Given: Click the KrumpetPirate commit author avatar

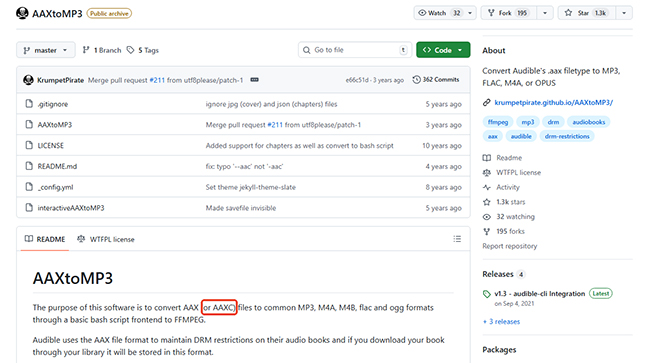Looking at the screenshot, I should point(28,80).
